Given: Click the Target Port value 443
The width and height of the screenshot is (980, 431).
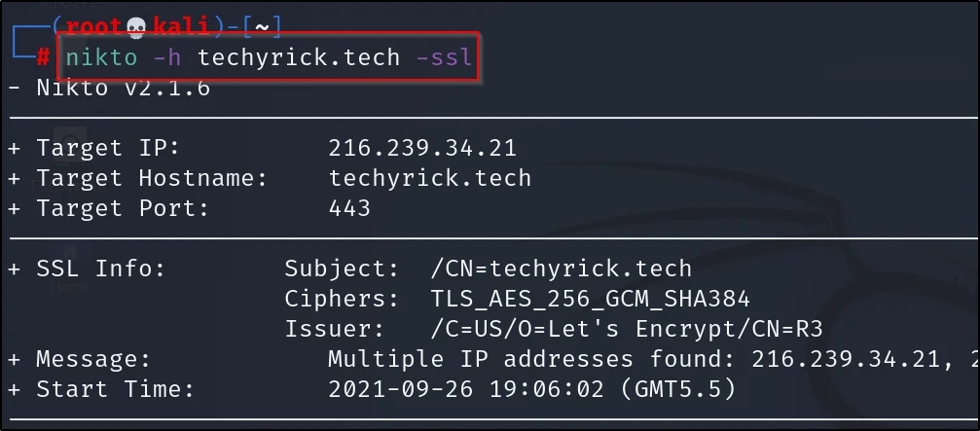Looking at the screenshot, I should [349, 207].
